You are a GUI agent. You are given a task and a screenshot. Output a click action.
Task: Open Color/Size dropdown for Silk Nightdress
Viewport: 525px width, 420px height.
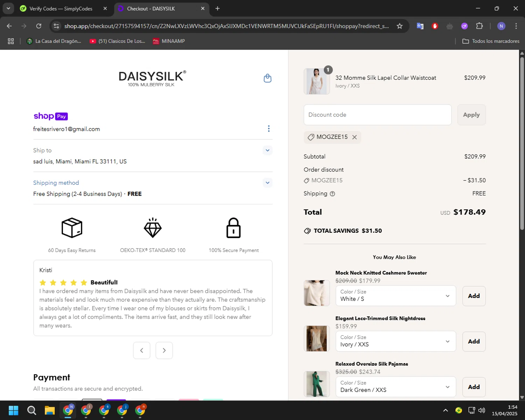point(395,341)
